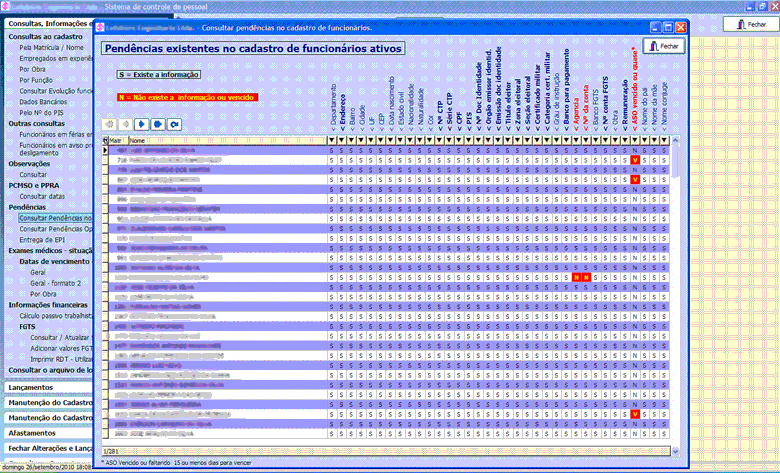Open Consultar o arquivo de lo item
780x473 pixels.
[50, 371]
